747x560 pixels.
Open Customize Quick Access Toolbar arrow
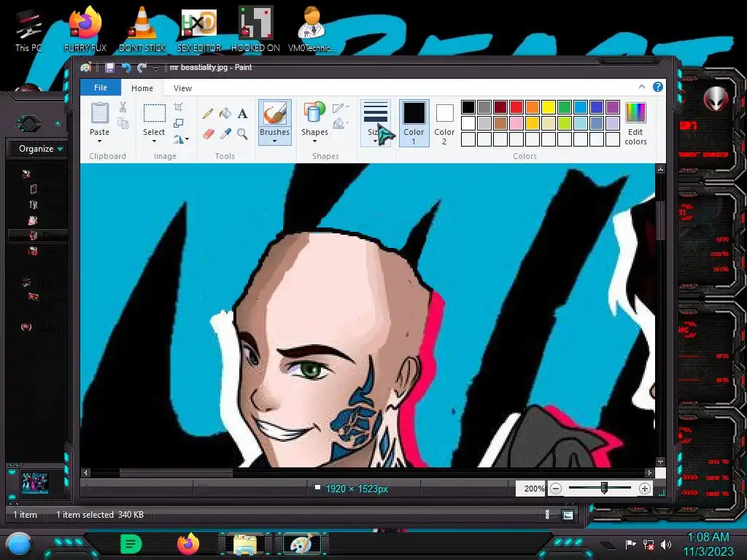tap(155, 69)
